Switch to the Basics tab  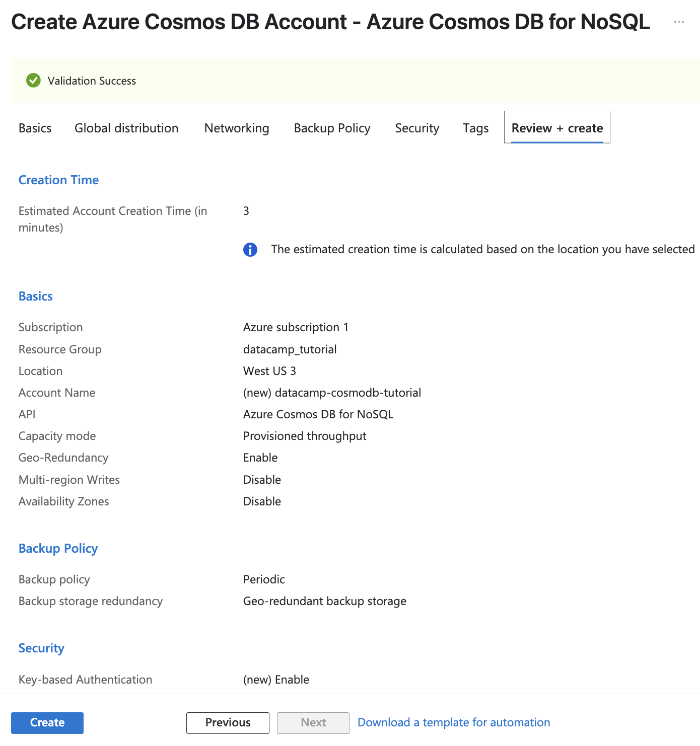pyautogui.click(x=35, y=128)
